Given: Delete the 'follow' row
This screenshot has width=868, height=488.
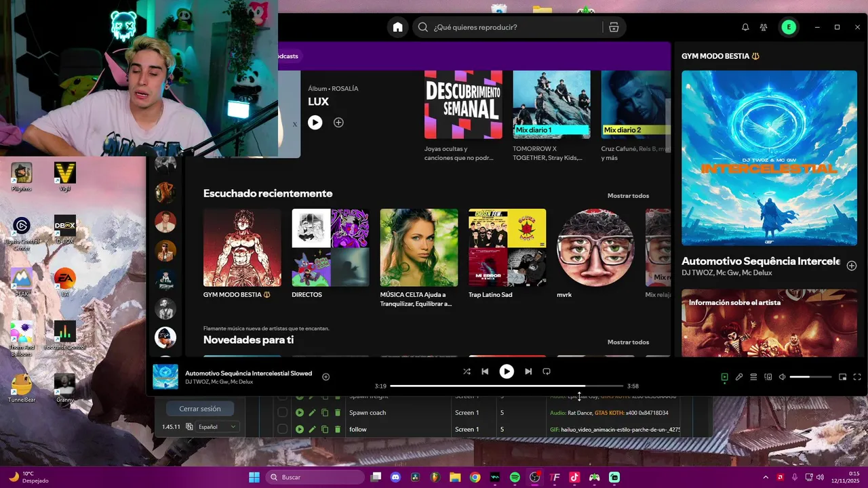Looking at the screenshot, I should (338, 429).
